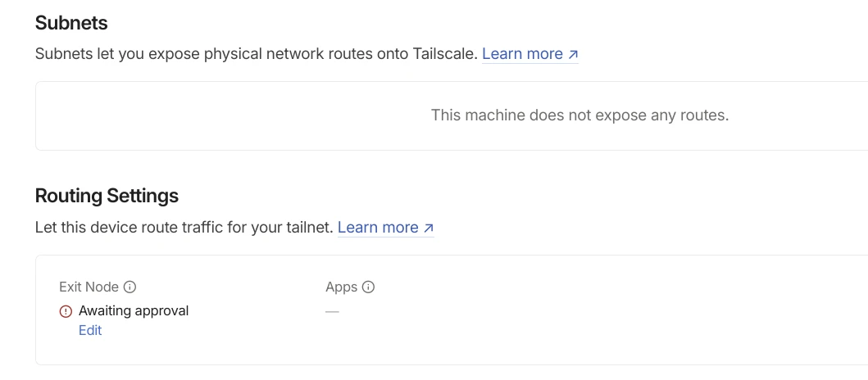
Task: Open Learn more about routing traffic
Action: (378, 228)
